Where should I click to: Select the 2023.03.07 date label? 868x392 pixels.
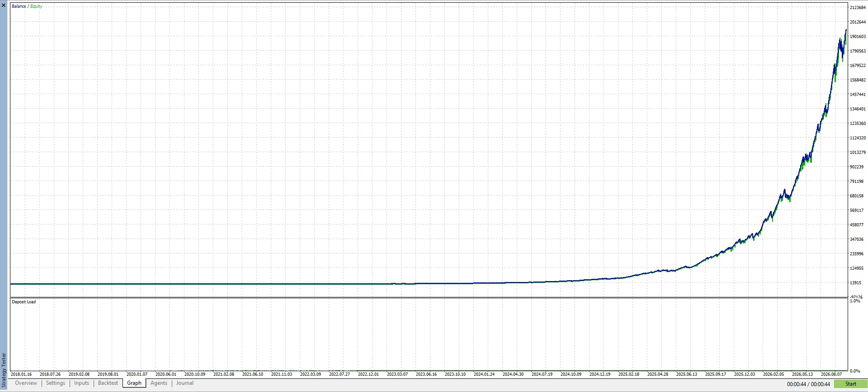tap(397, 374)
